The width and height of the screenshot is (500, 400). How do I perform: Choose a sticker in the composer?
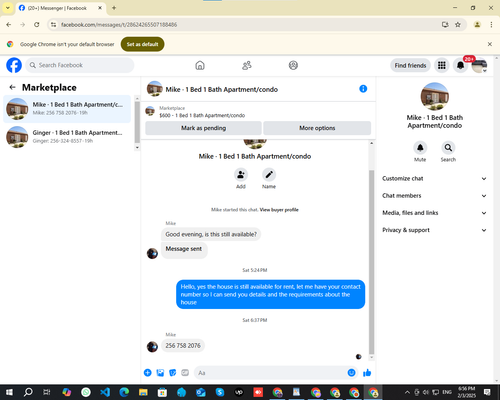pyautogui.click(x=173, y=373)
